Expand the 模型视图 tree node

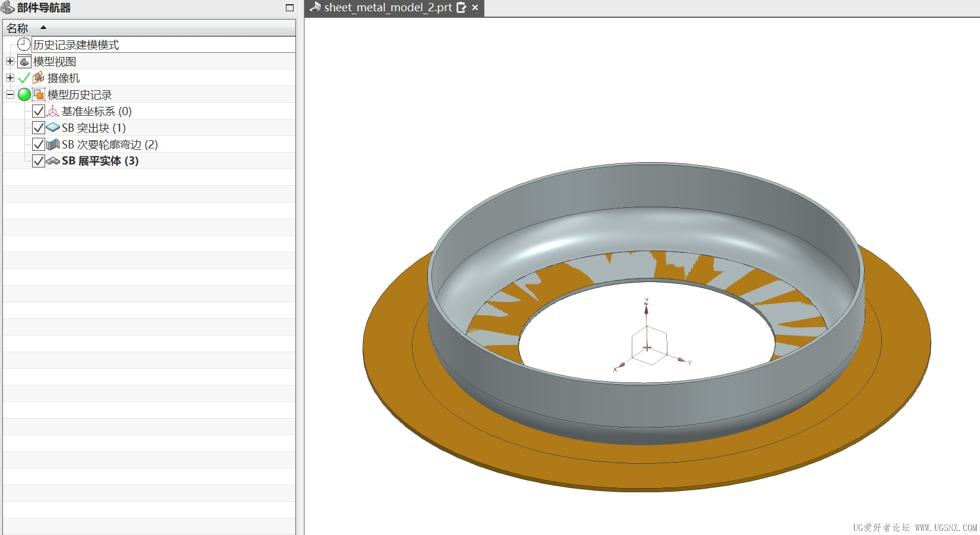tap(10, 61)
